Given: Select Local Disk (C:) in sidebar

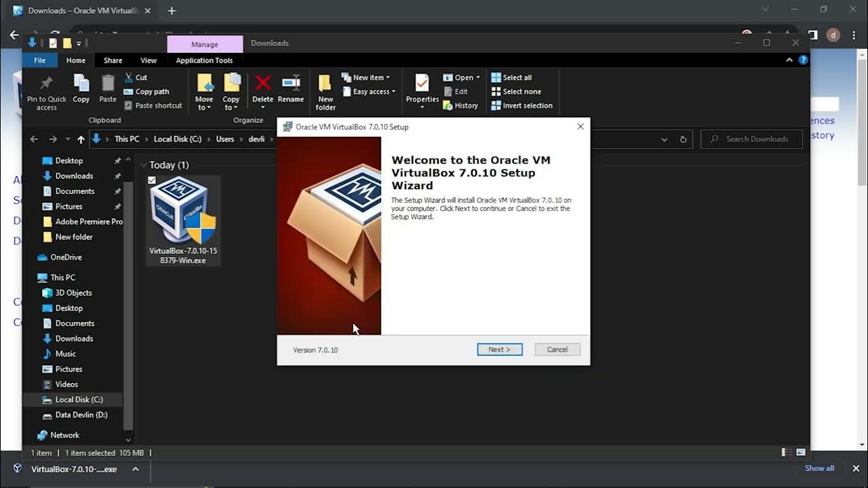Looking at the screenshot, I should tap(73, 399).
